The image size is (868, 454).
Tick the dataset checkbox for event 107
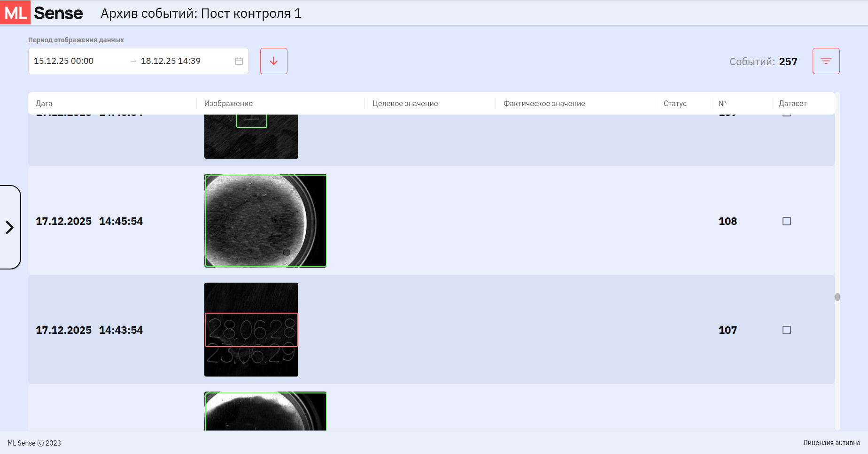point(787,330)
